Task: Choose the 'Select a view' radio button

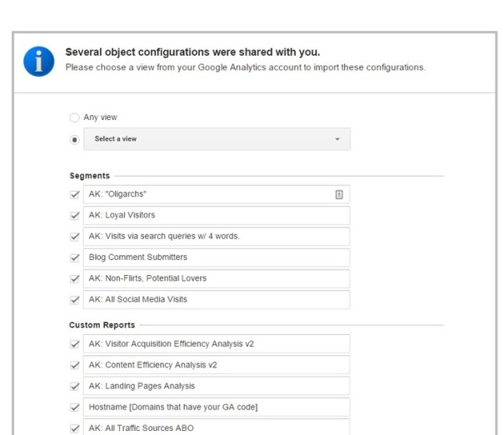Action: coord(75,139)
